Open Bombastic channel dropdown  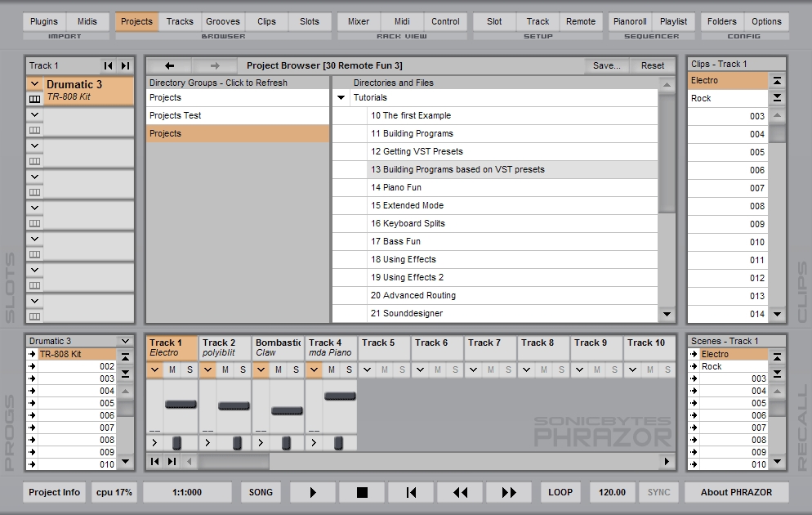click(261, 370)
